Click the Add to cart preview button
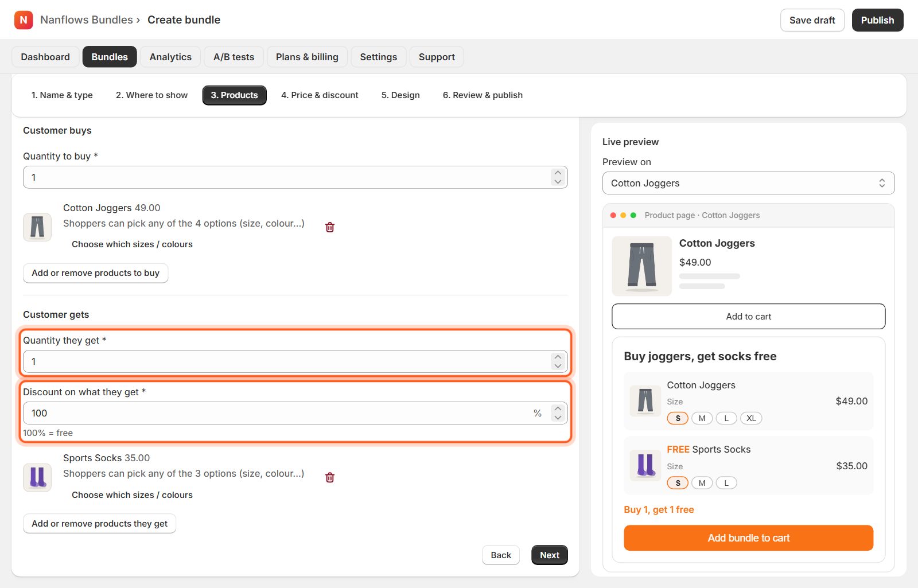The width and height of the screenshot is (918, 588). tap(748, 317)
